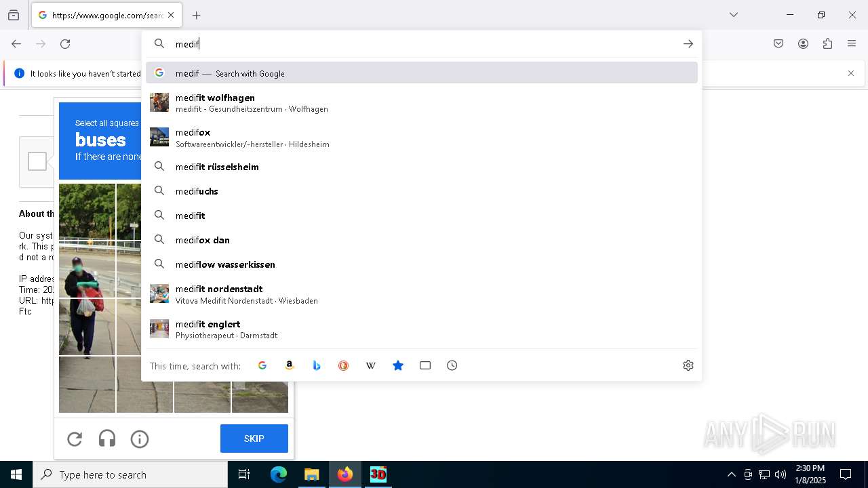Select captcha tile with person's head
The width and height of the screenshot is (868, 488).
coord(87,269)
